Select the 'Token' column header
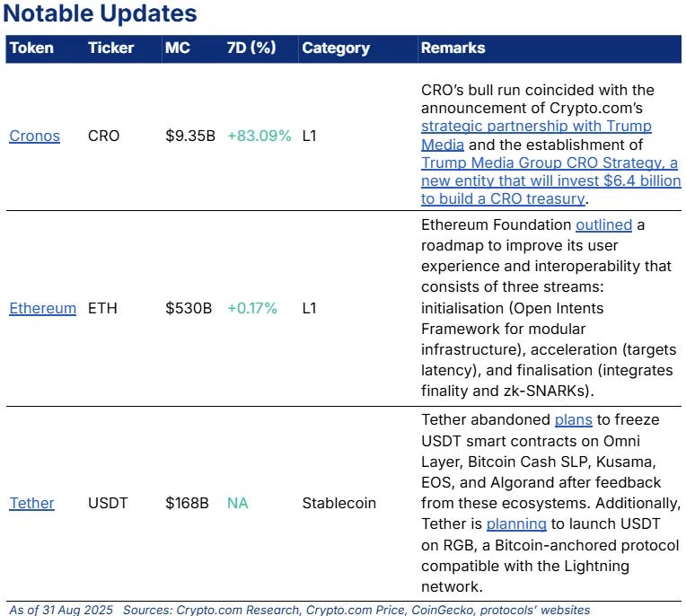Viewport: 686px width, 616px height. click(31, 48)
